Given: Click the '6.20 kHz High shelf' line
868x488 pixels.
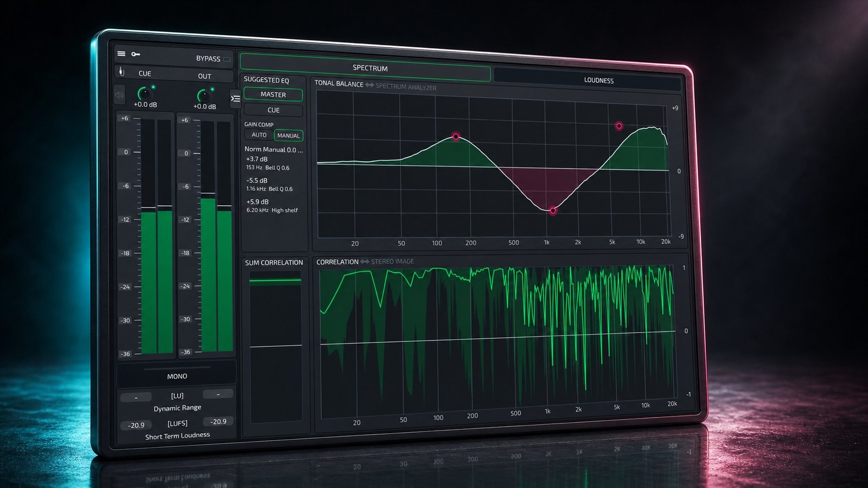Looking at the screenshot, I should pyautogui.click(x=272, y=210).
